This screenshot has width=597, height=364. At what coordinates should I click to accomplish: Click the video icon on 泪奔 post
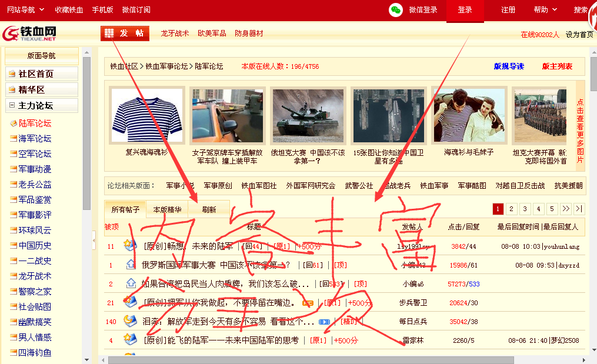323,322
